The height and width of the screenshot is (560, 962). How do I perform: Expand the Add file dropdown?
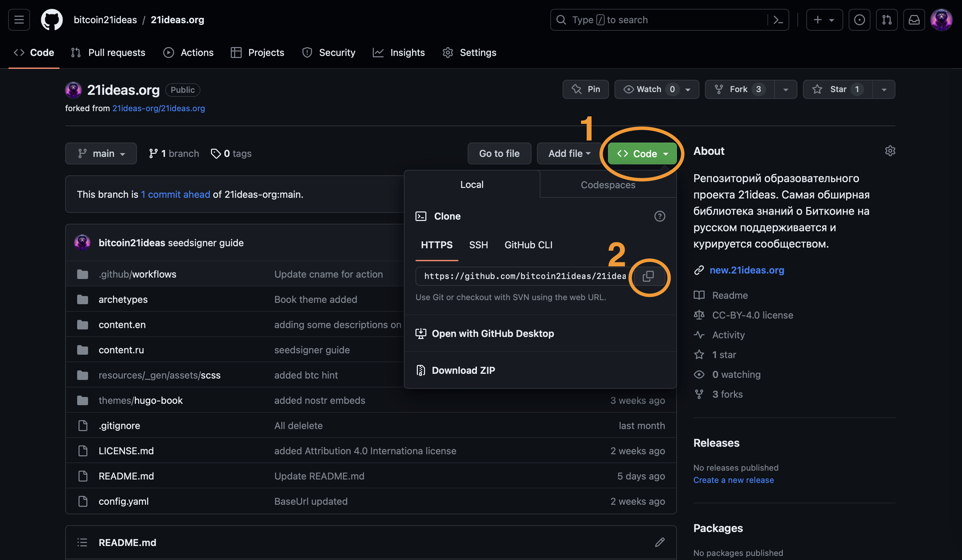[x=569, y=153]
